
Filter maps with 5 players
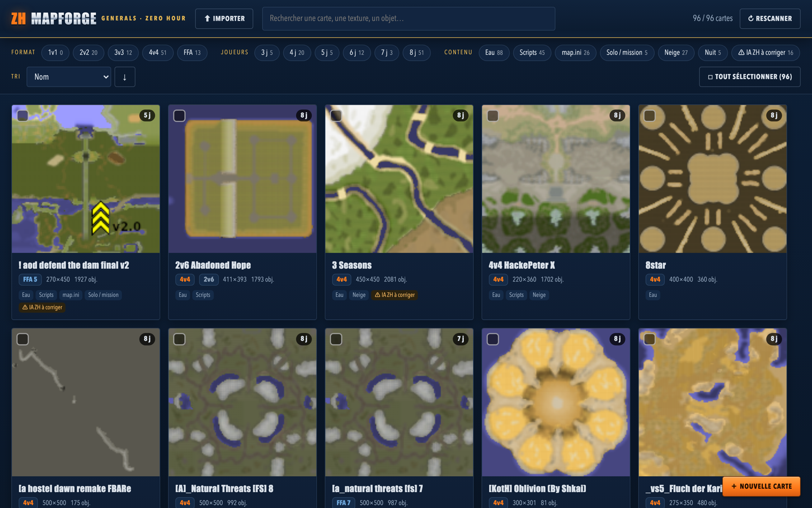327,53
